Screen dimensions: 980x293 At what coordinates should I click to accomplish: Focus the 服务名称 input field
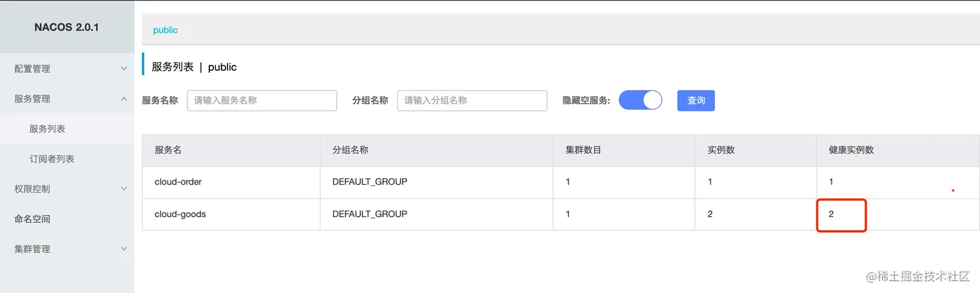click(262, 100)
